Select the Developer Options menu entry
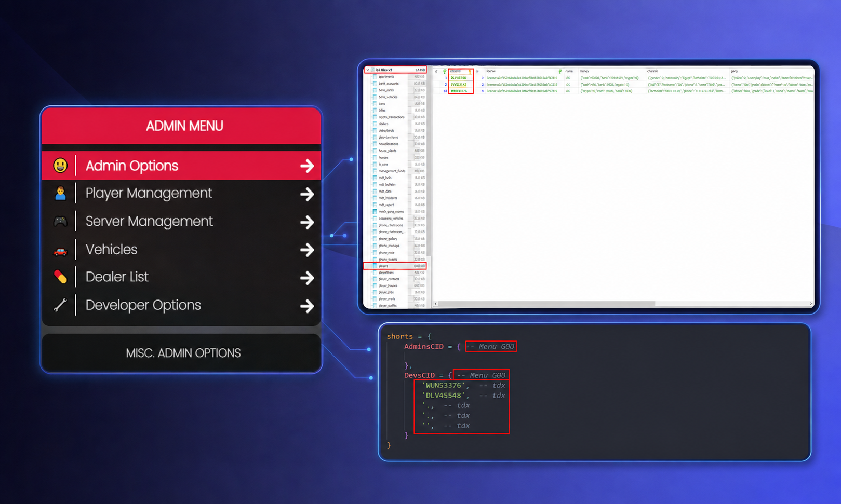 pos(181,305)
